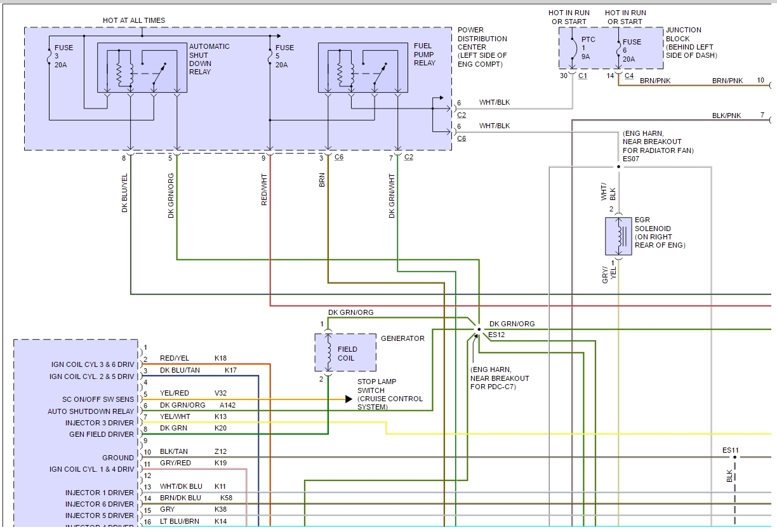Click the DK BLU/YEL vertical wire label
Viewport: 777px width, 532px height.
(x=125, y=192)
